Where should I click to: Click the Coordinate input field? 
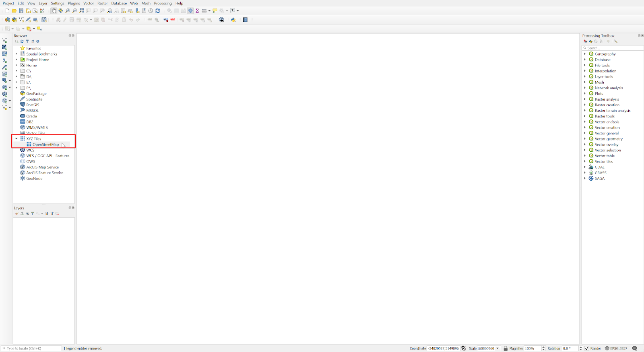click(443, 348)
